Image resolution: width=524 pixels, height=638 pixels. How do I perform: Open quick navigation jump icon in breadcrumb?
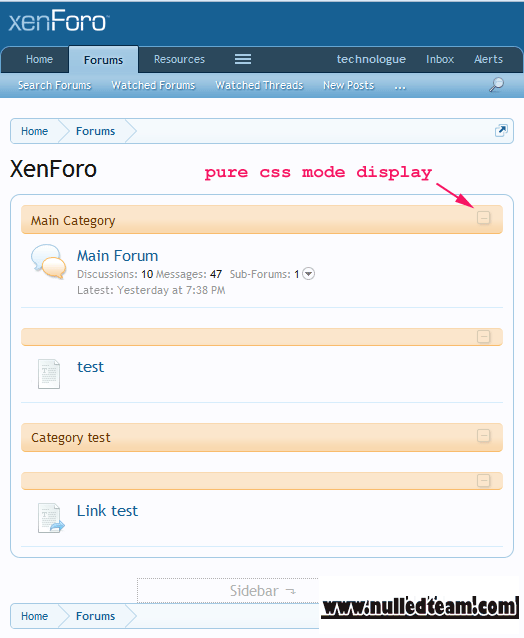click(x=501, y=131)
